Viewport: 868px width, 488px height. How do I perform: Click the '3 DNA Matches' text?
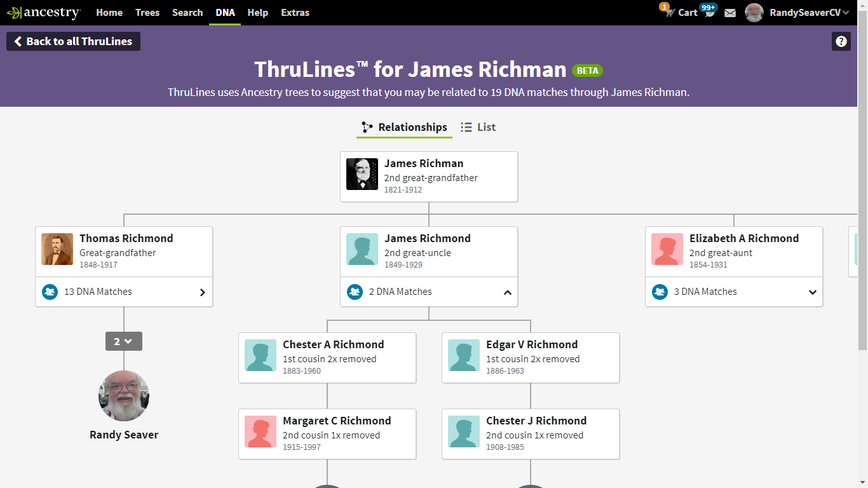[705, 292]
